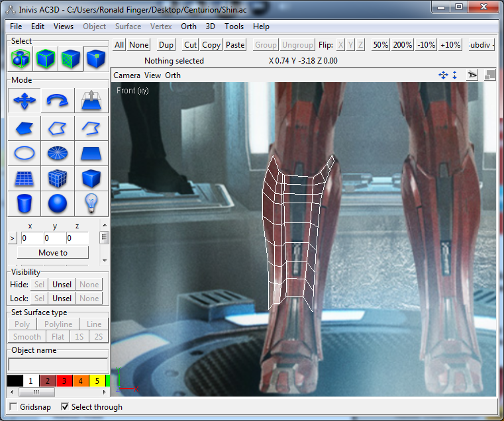The image size is (504, 421).
Task: Click the pan view four-arrow icon
Action: [x=443, y=75]
